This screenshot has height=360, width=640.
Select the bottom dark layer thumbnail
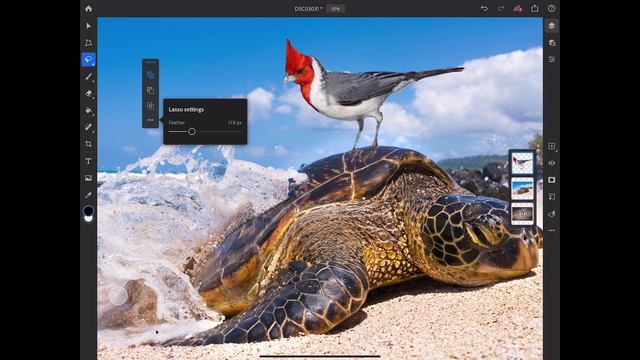coord(522,213)
